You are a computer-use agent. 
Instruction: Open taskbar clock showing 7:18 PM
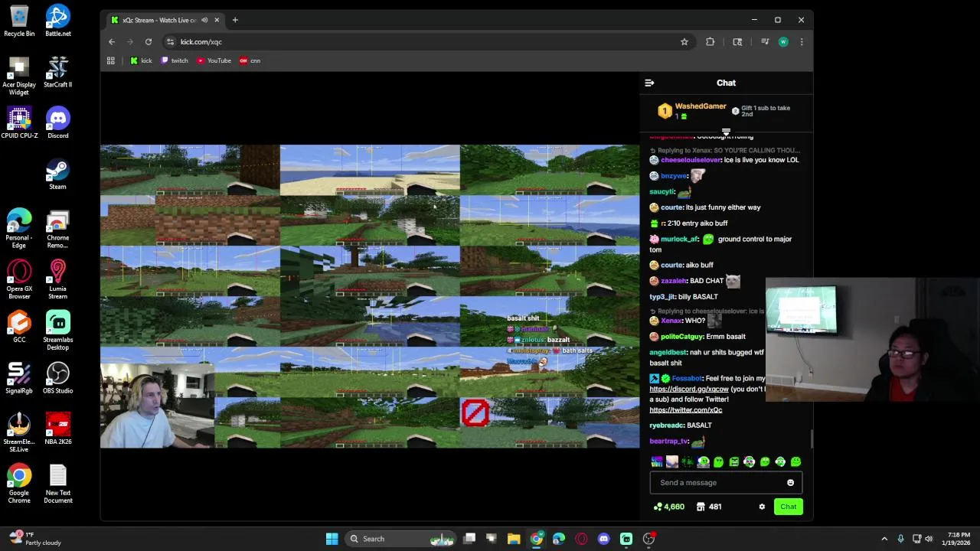(958, 539)
